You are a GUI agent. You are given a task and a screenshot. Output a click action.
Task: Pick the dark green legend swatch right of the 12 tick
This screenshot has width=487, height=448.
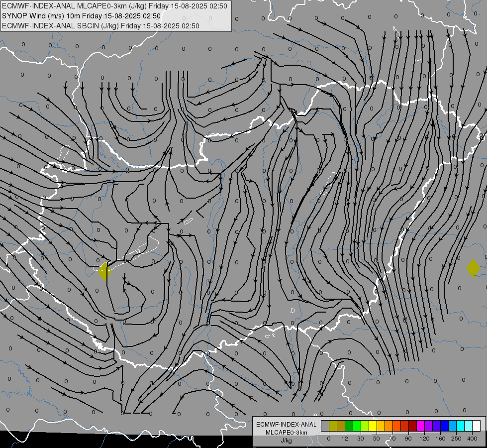click(349, 426)
